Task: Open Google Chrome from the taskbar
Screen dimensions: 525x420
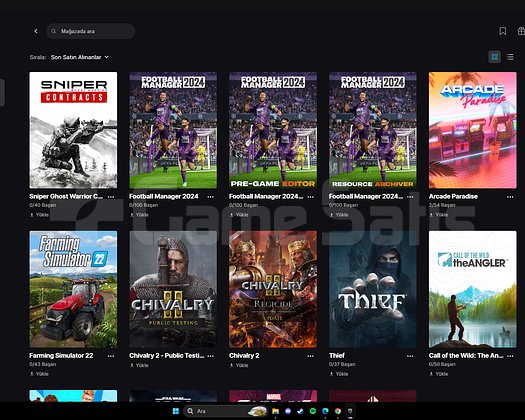Action: (x=338, y=411)
